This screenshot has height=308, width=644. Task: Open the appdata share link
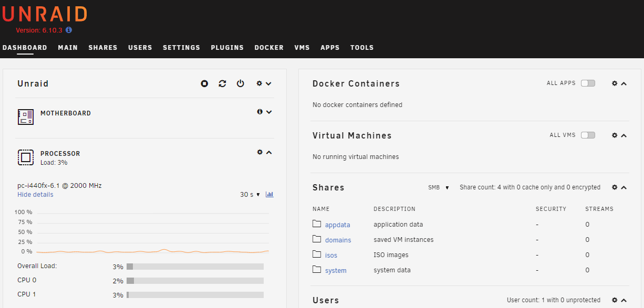337,225
